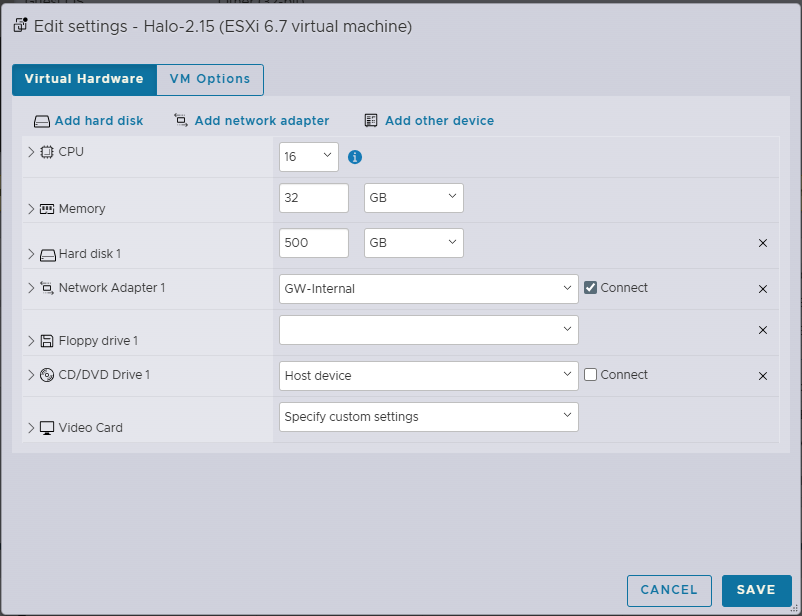This screenshot has width=802, height=616.
Task: Select the Virtual Hardware tab
Action: tap(84, 79)
